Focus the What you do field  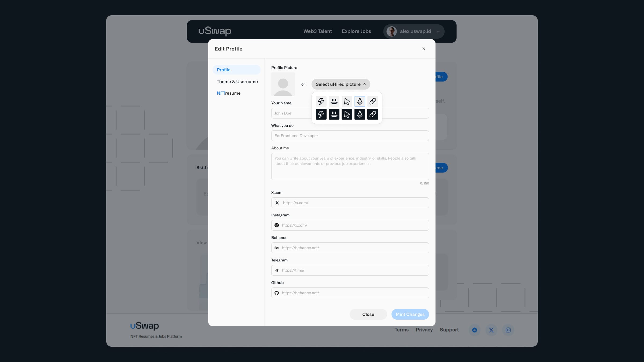(350, 136)
